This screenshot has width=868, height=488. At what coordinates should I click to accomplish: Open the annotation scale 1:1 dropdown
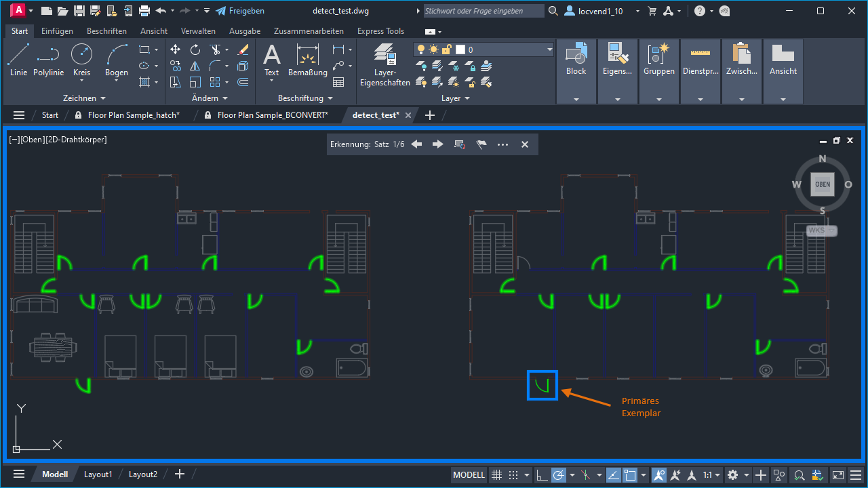pyautogui.click(x=711, y=474)
